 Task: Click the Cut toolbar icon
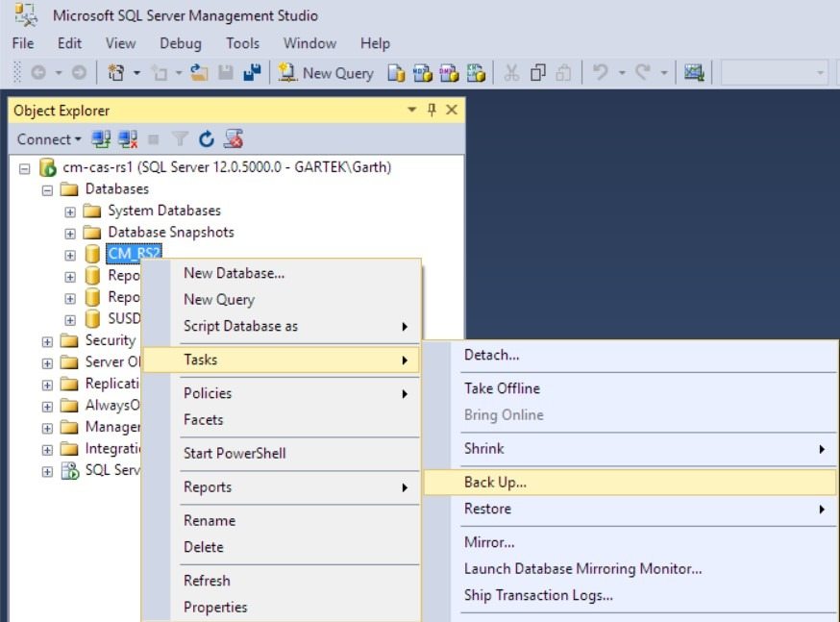(511, 72)
